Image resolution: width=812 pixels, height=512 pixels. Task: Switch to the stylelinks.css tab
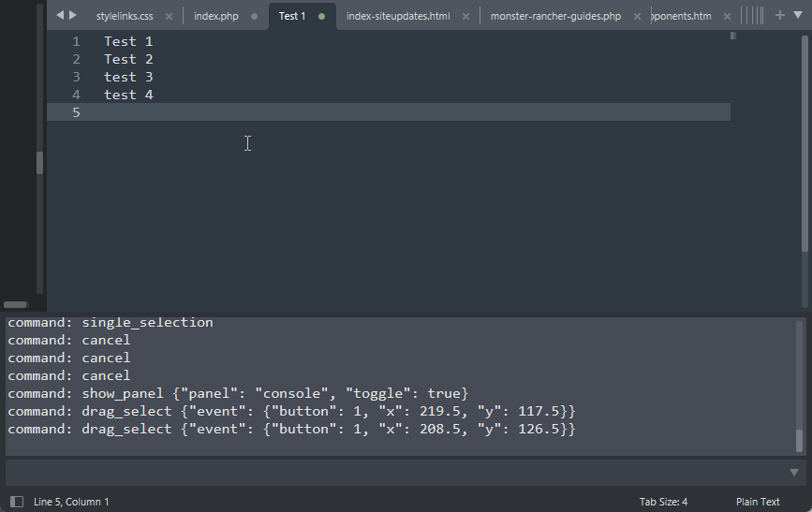pos(124,17)
